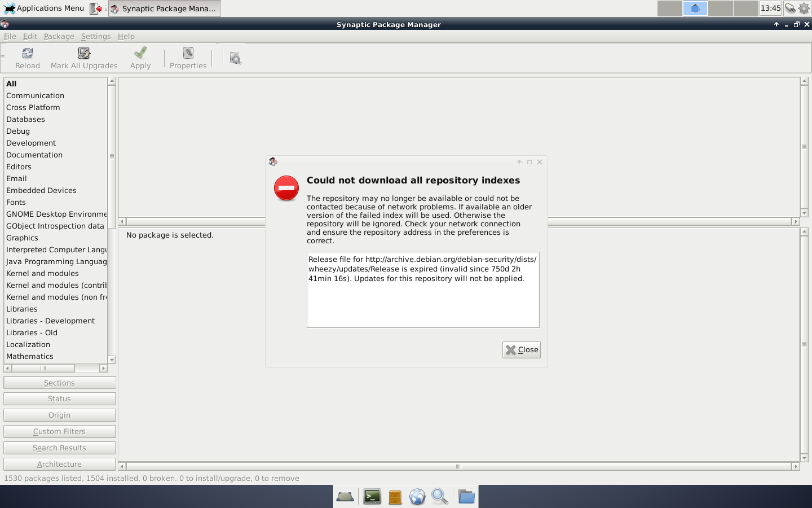
Task: Open the Settings menu
Action: pos(96,36)
